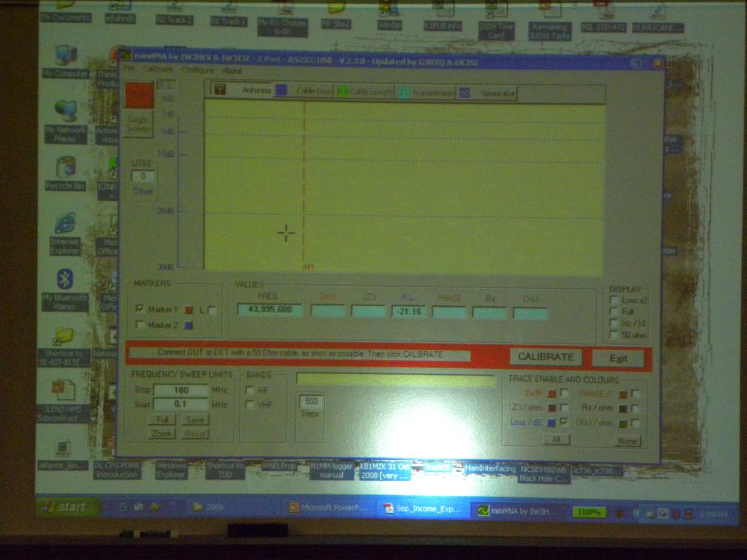Click the Zoom sweep button

(162, 434)
